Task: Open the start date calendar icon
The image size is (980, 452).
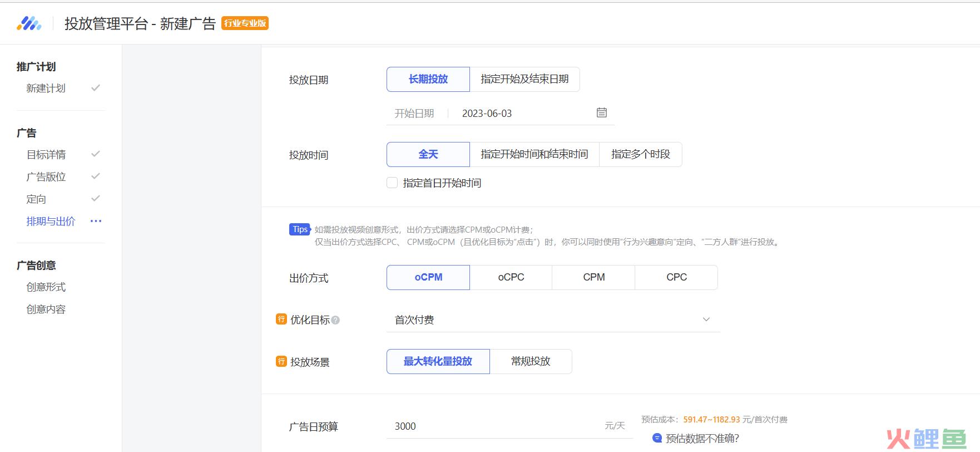Action: [x=601, y=113]
